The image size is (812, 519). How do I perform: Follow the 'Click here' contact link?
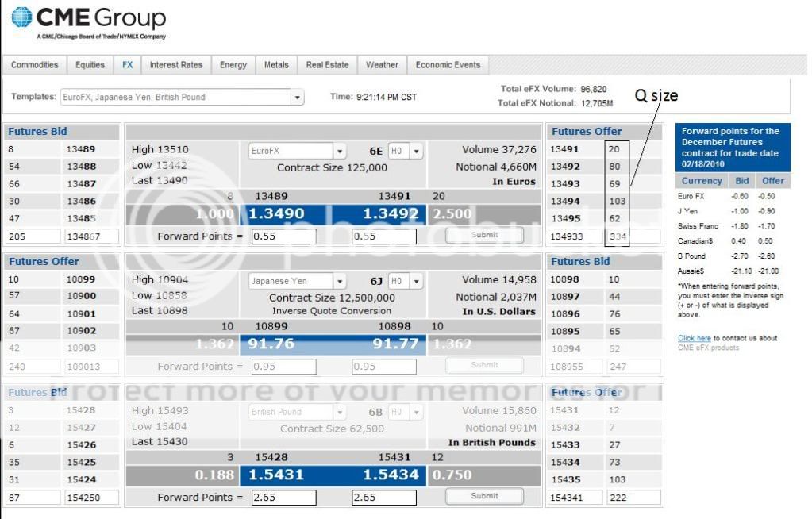694,338
